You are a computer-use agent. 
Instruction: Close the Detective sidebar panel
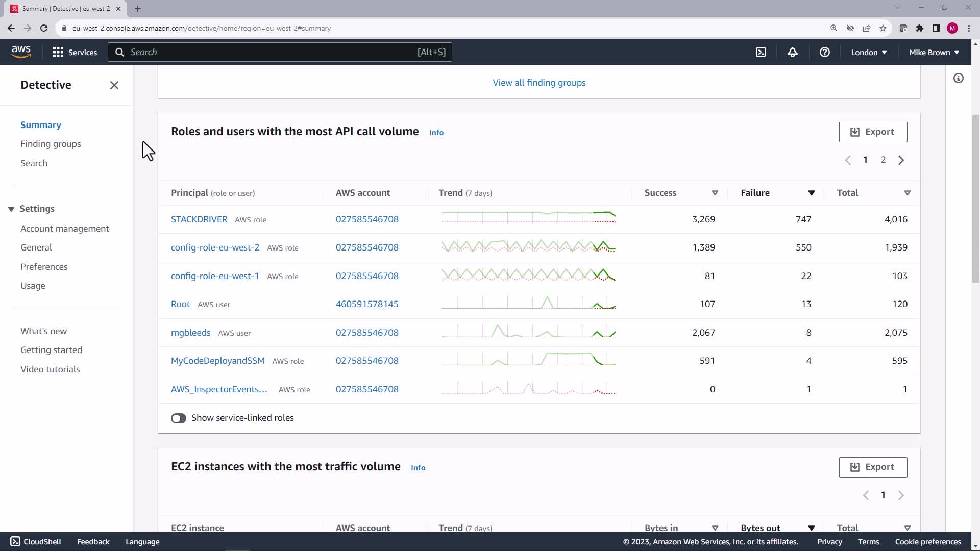coord(114,85)
